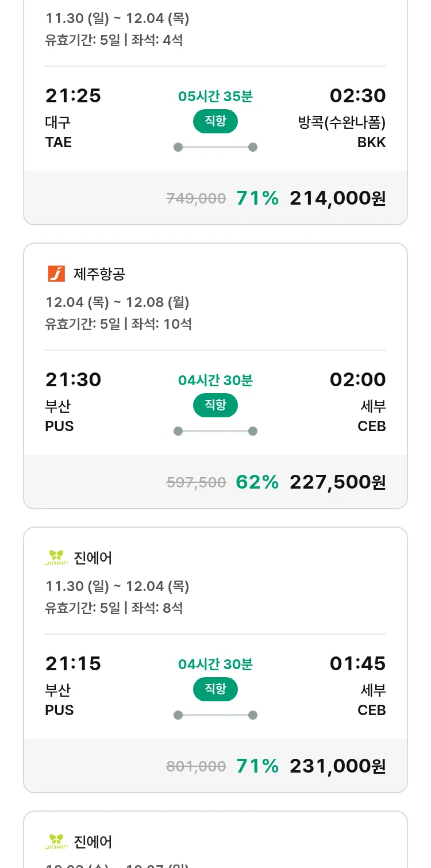Screen dimensions: 431x868
Task: Select the 227,500원 Jeju Air fare
Action: pyautogui.click(x=337, y=482)
